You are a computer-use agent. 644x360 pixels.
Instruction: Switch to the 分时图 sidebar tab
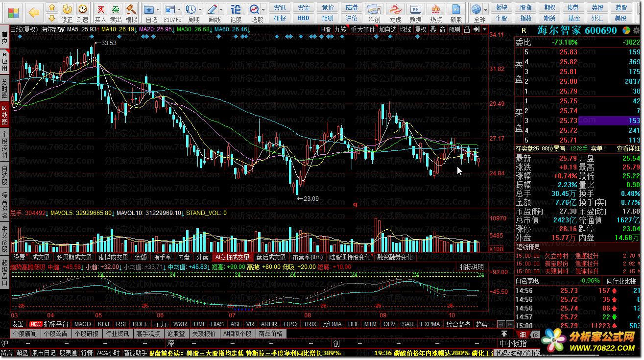click(4, 89)
